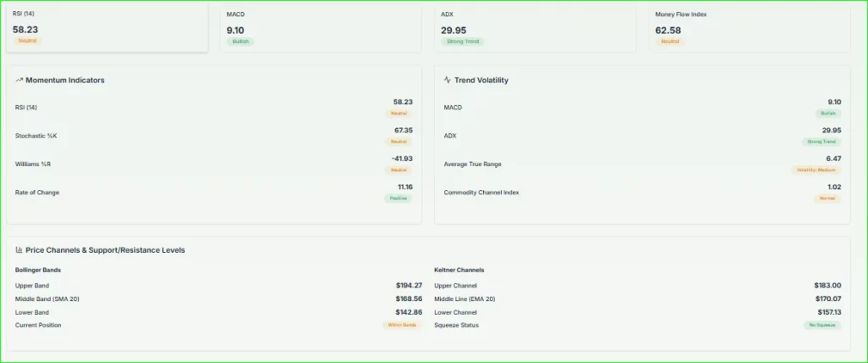
Task: Click the Strong Trend badge in top ADX card
Action: [463, 42]
